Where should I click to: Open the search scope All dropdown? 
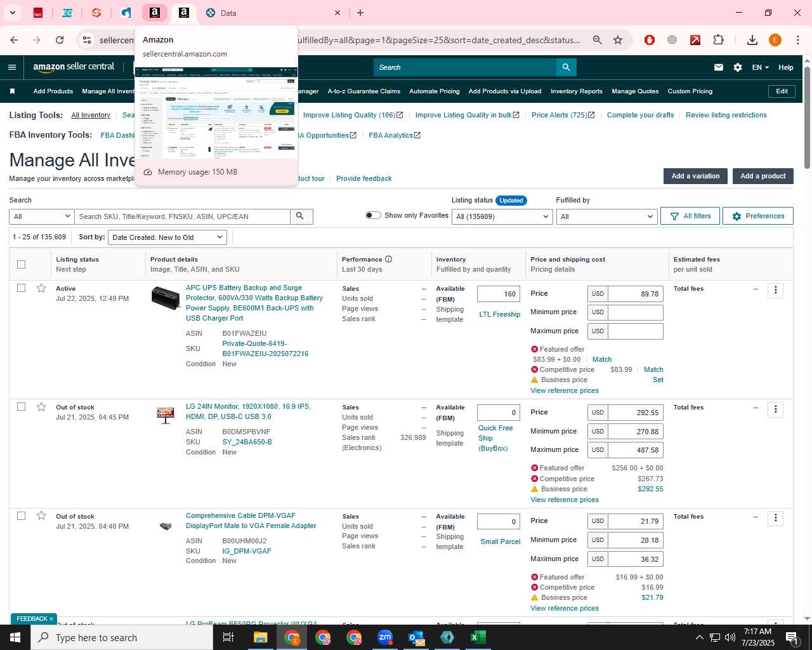tap(42, 216)
